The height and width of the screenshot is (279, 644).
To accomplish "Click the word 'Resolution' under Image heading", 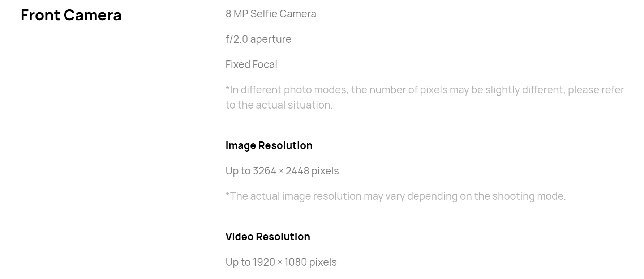I will (x=285, y=145).
